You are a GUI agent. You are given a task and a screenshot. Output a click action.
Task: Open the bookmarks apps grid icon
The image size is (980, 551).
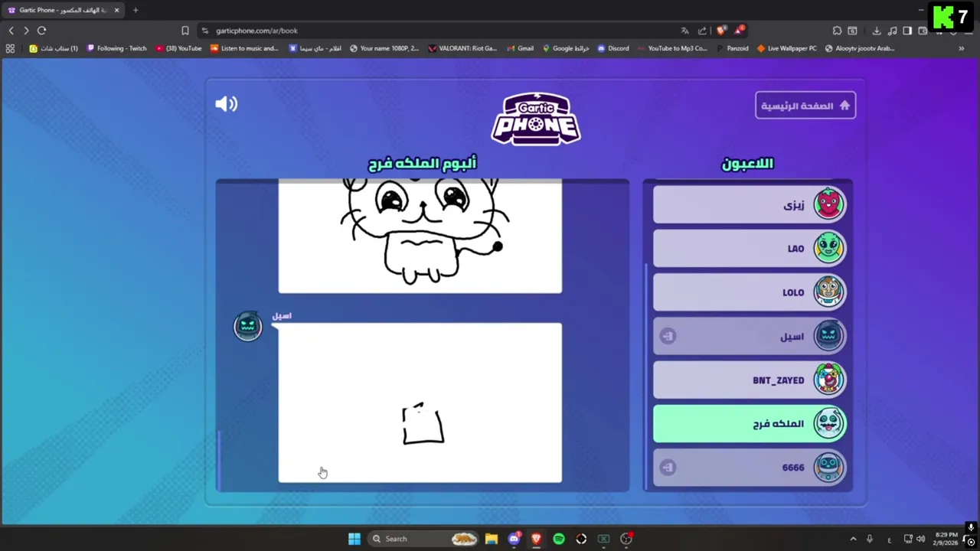[10, 48]
